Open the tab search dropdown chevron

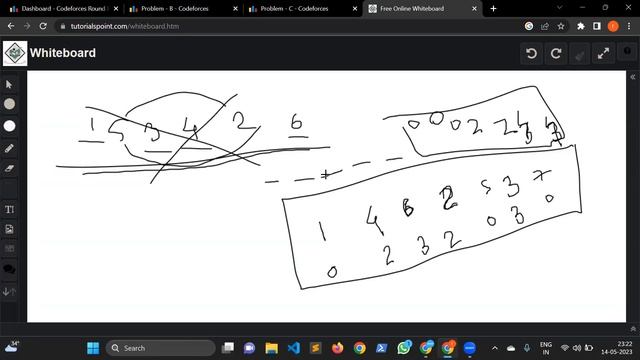coord(560,8)
